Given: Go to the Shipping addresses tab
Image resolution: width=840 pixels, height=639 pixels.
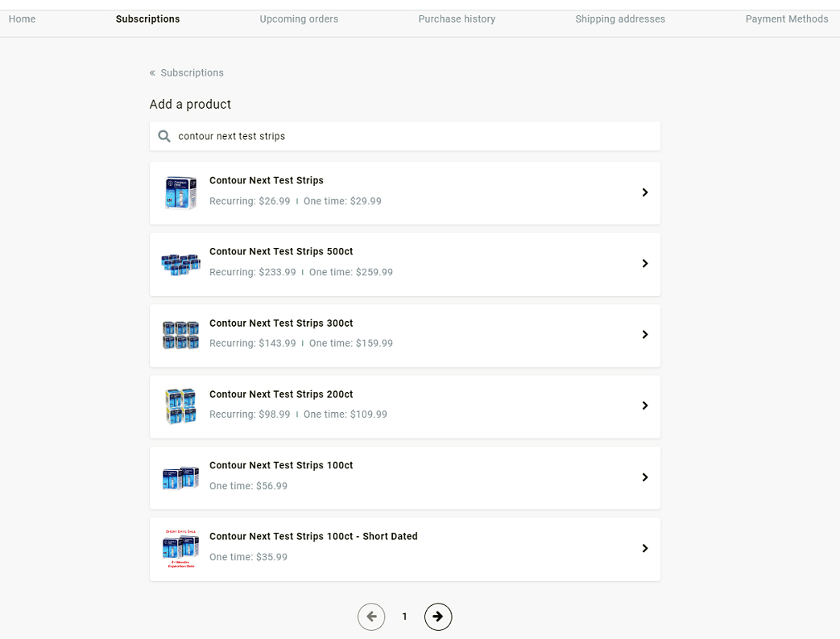Looking at the screenshot, I should point(620,19).
